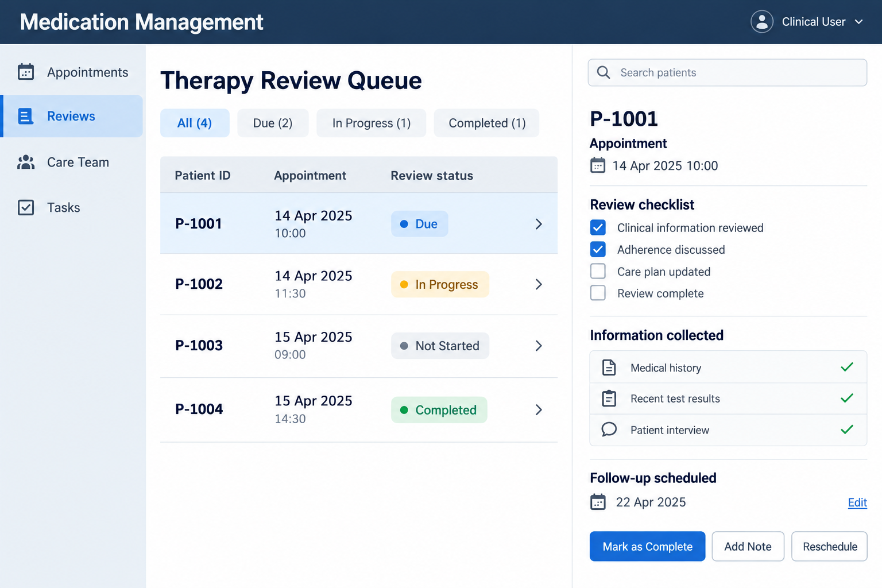Click the Care Team people icon
The height and width of the screenshot is (588, 882).
click(x=26, y=163)
